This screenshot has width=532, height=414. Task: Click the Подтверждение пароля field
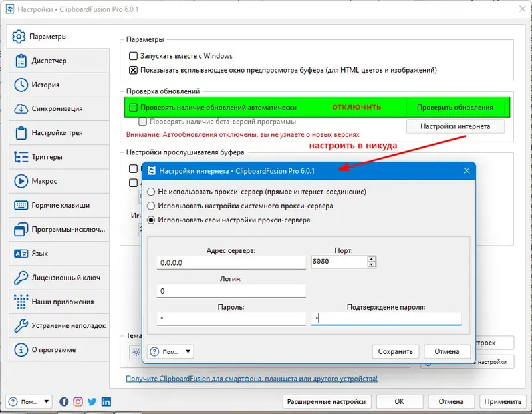pos(386,319)
